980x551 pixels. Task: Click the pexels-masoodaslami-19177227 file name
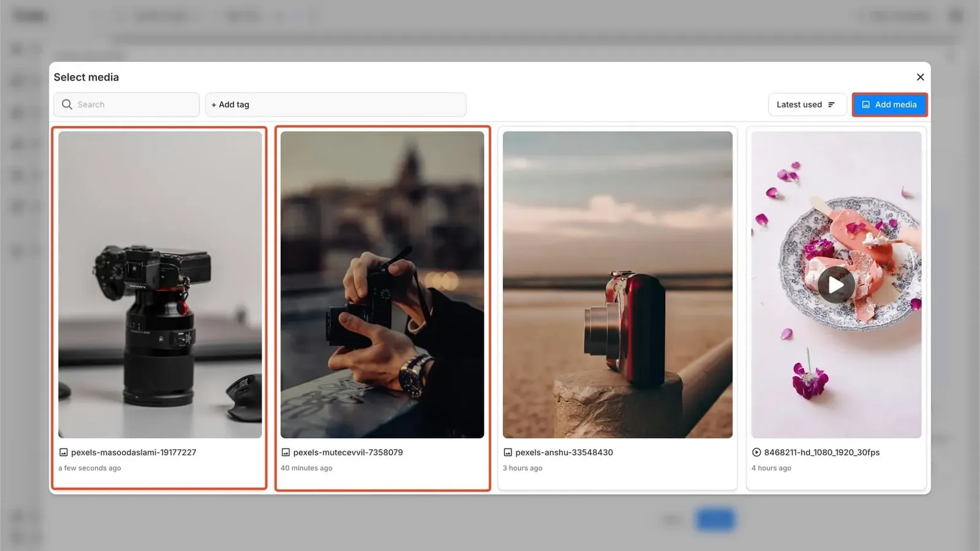pos(134,452)
